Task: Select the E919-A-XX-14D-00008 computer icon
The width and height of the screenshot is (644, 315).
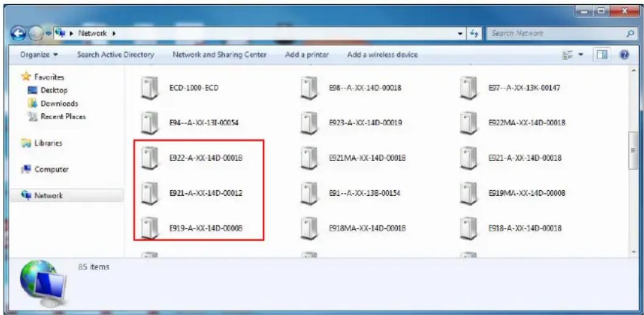Action: [x=149, y=228]
